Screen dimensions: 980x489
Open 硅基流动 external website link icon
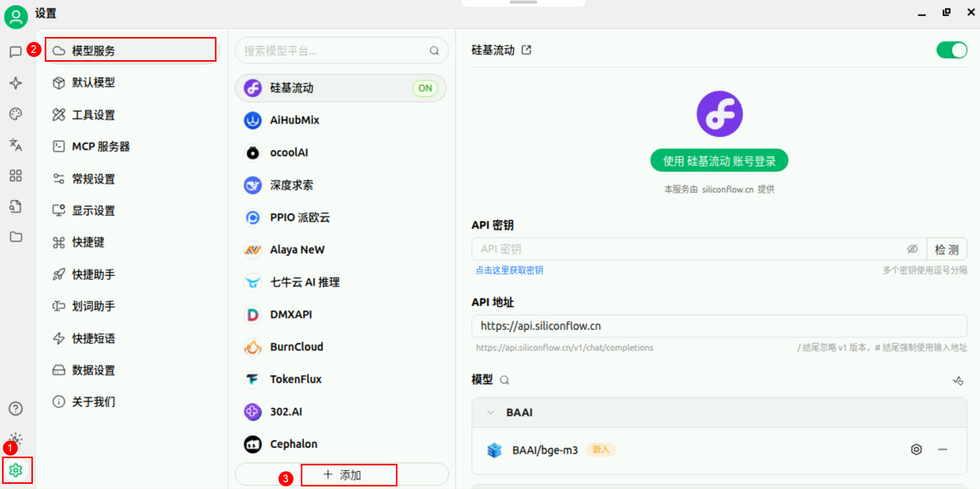point(526,50)
